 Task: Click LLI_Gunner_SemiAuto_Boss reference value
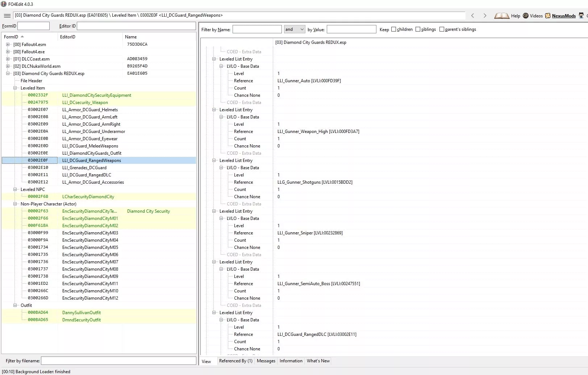319,284
